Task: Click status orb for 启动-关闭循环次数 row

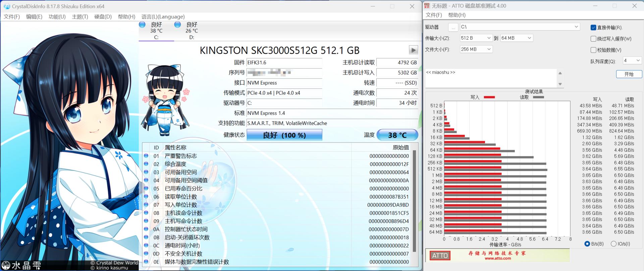Action: [x=146, y=237]
